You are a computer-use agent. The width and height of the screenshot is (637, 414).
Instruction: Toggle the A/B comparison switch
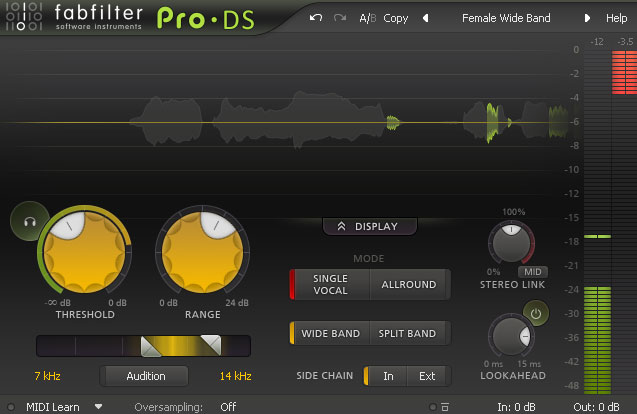pos(367,18)
